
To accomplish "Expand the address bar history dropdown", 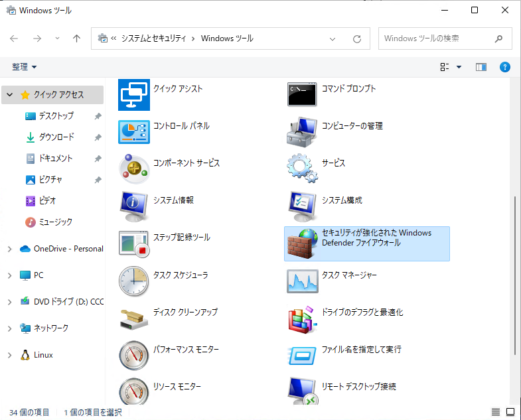I will (x=333, y=39).
